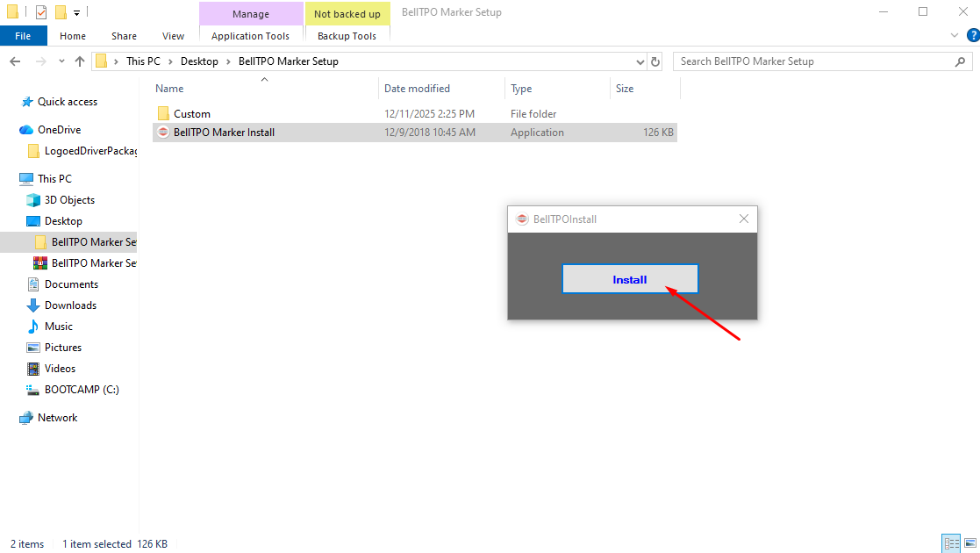980x553 pixels.
Task: Expand the ribbon with the chevron
Action: pyautogui.click(x=955, y=36)
